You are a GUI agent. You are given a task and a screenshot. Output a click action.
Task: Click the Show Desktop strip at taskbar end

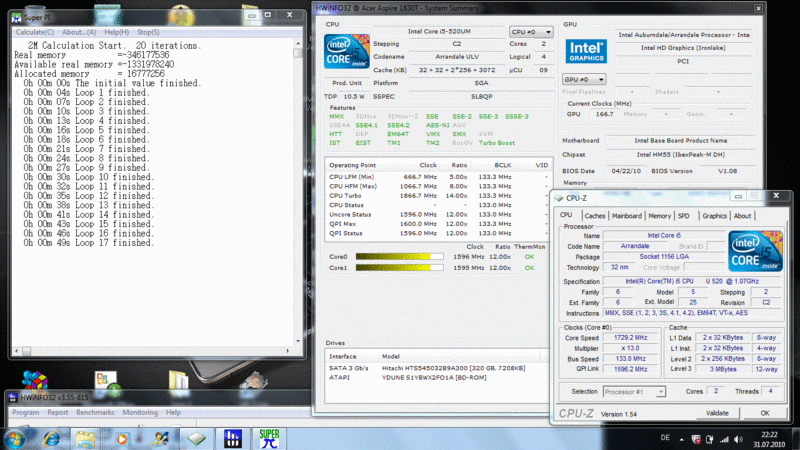[796, 439]
